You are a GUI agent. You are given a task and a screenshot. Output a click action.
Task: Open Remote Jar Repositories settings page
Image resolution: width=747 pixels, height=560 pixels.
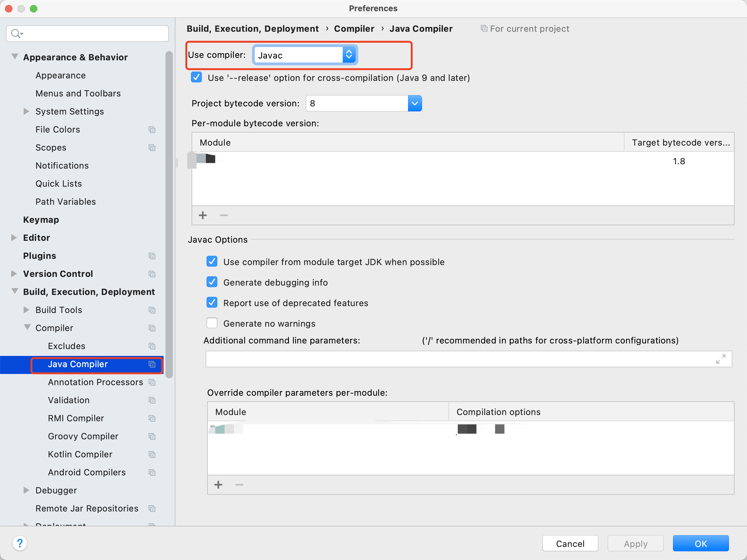point(87,508)
